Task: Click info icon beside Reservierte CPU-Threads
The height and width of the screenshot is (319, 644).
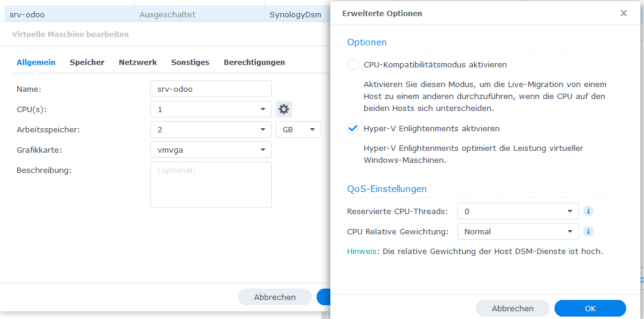Action: click(589, 212)
